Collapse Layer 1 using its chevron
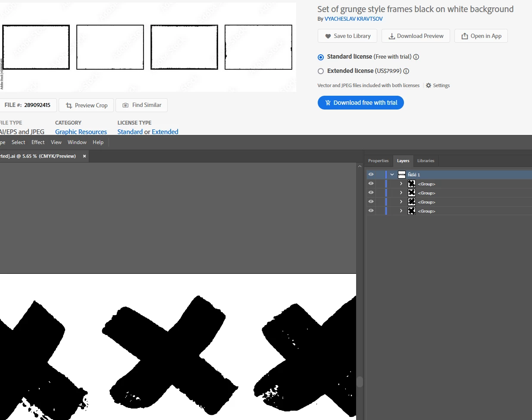532x420 pixels. [392, 175]
